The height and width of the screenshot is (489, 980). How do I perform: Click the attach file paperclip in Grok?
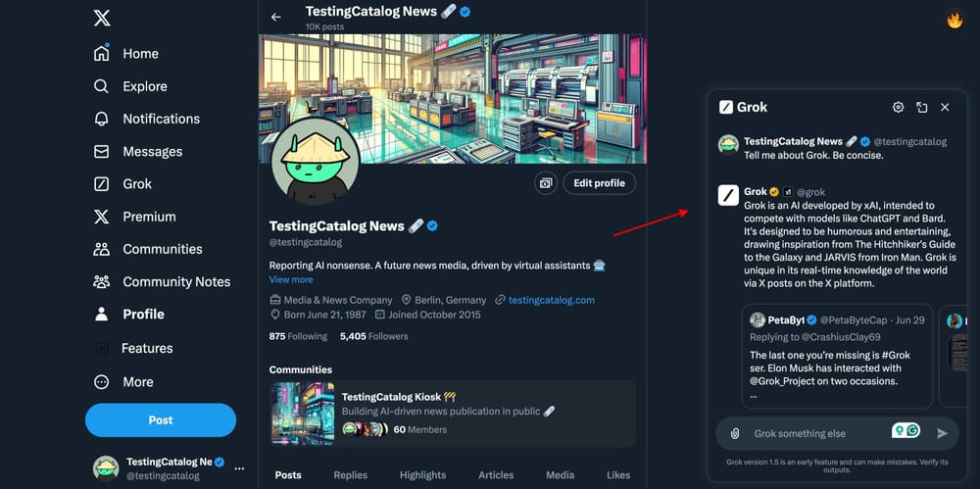pyautogui.click(x=735, y=433)
